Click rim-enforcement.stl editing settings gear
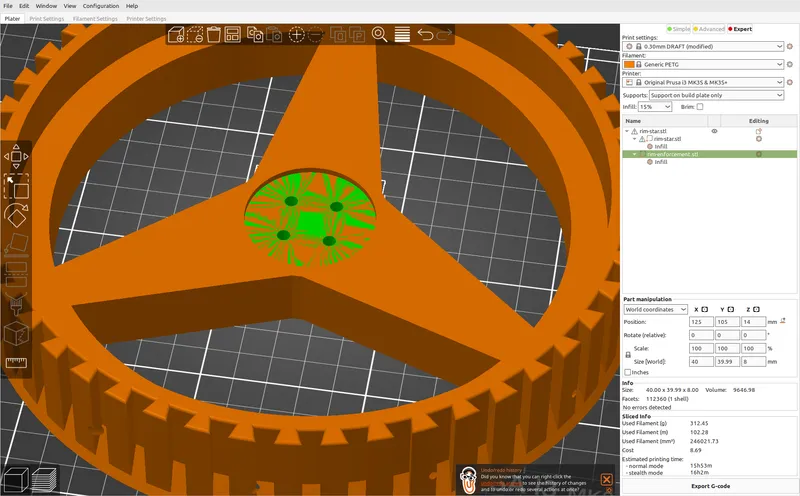Screen dimensions: 800x496 tap(759, 154)
